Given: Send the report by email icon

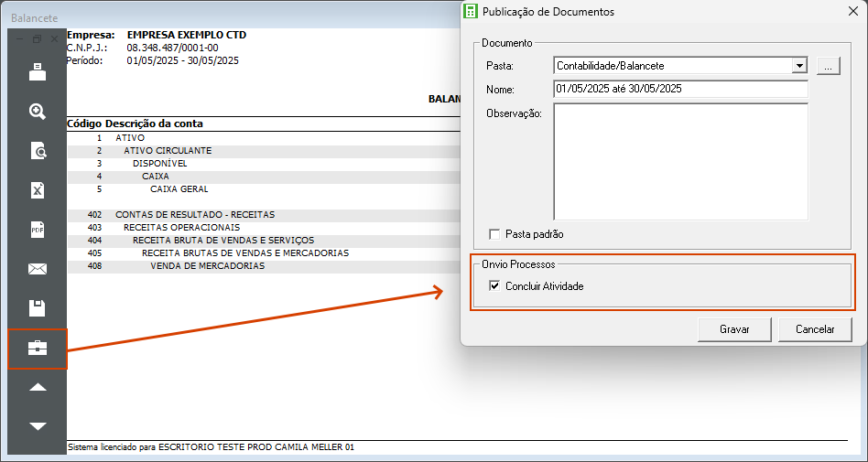Looking at the screenshot, I should (38, 269).
